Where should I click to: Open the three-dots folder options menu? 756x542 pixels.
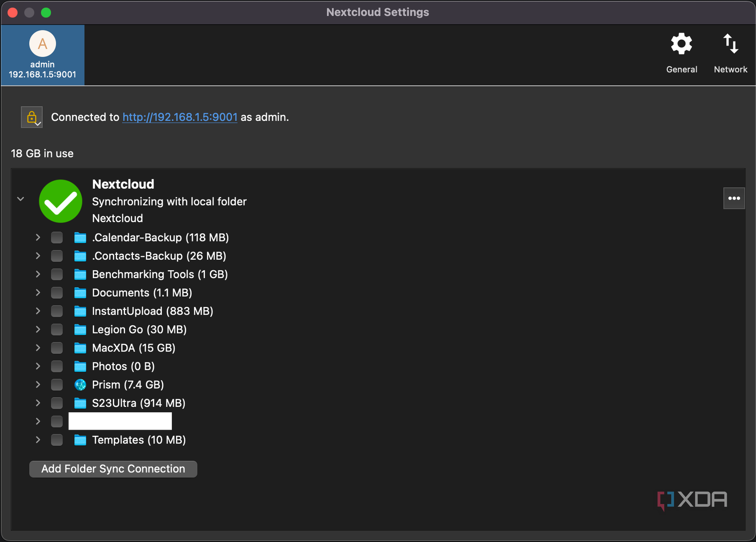click(734, 198)
